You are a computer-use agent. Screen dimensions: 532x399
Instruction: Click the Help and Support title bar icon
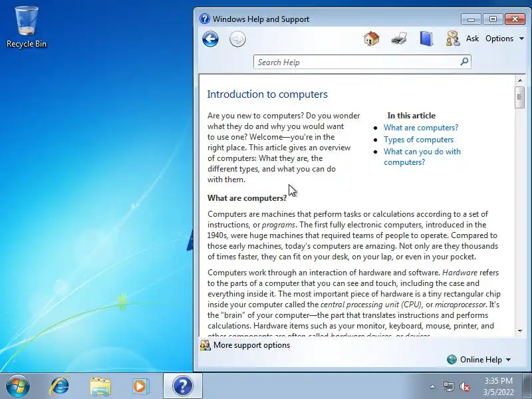(205, 19)
